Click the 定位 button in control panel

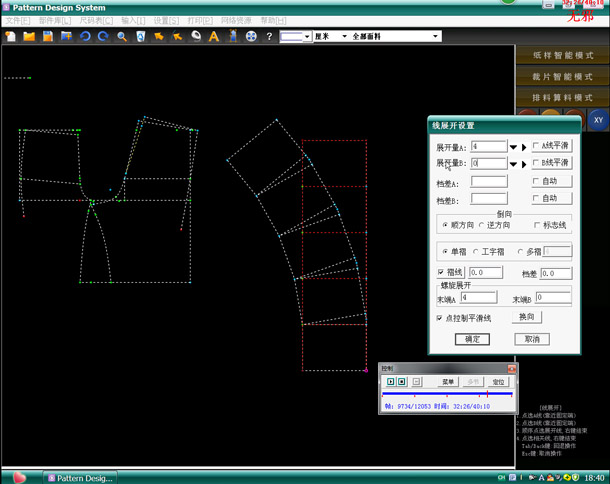click(x=498, y=382)
